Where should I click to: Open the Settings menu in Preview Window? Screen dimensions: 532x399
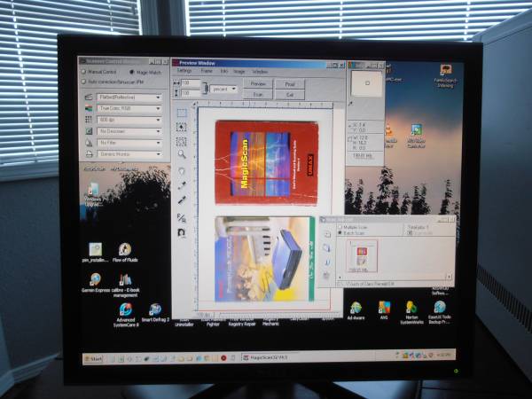pyautogui.click(x=184, y=71)
